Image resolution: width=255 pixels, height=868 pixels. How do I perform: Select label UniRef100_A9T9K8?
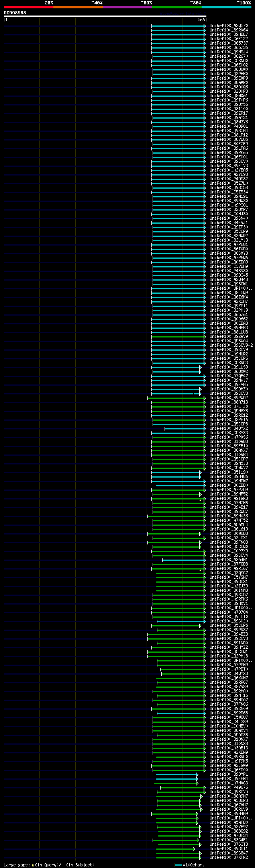[229, 499]
